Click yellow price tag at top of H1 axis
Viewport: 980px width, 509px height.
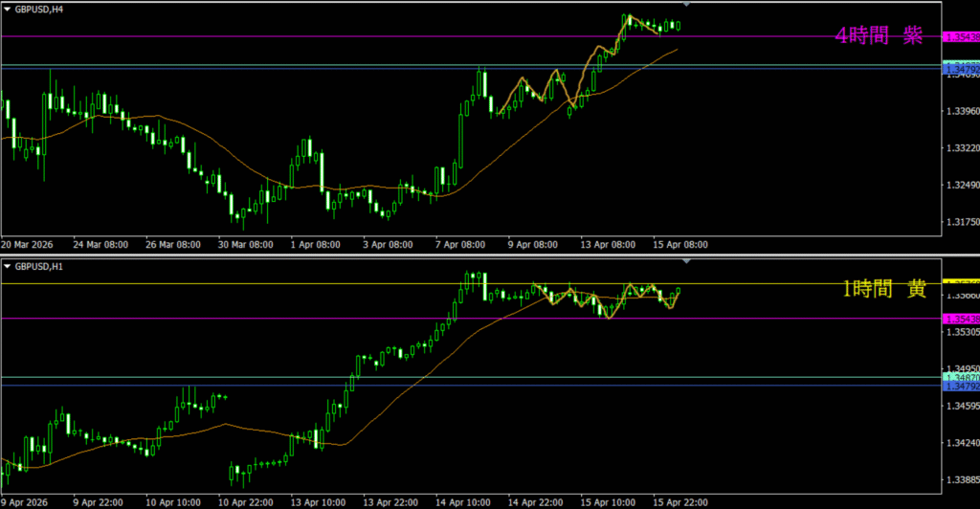[x=960, y=283]
